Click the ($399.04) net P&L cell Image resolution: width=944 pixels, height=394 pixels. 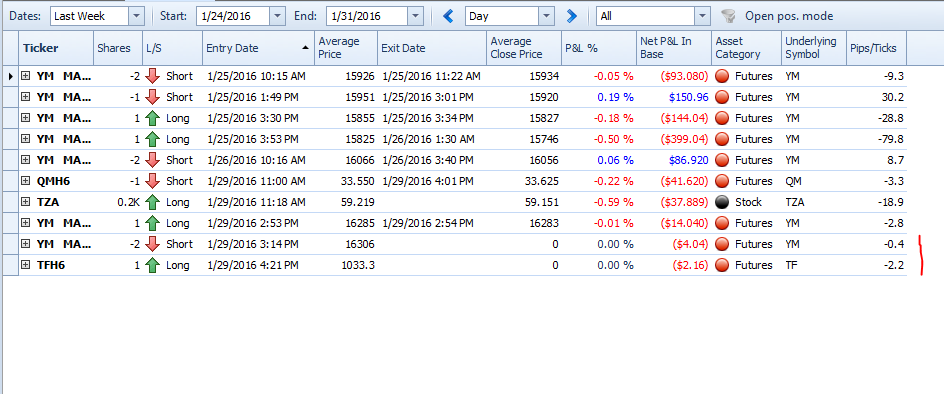(x=674, y=139)
